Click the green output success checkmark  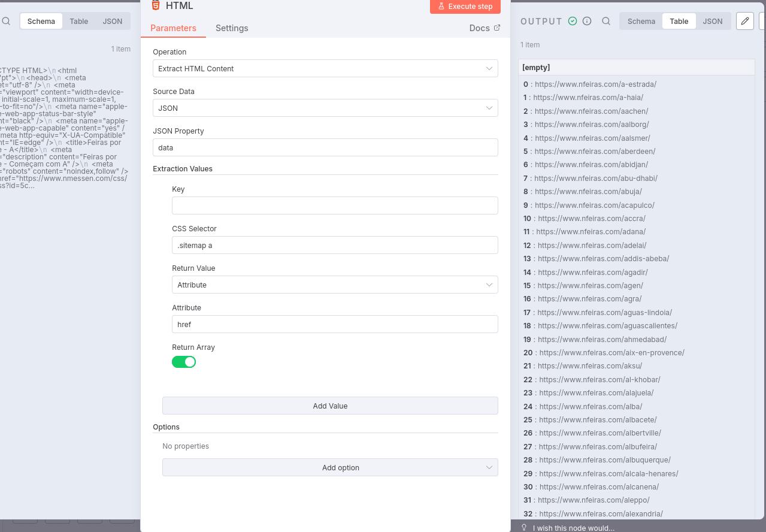click(573, 21)
